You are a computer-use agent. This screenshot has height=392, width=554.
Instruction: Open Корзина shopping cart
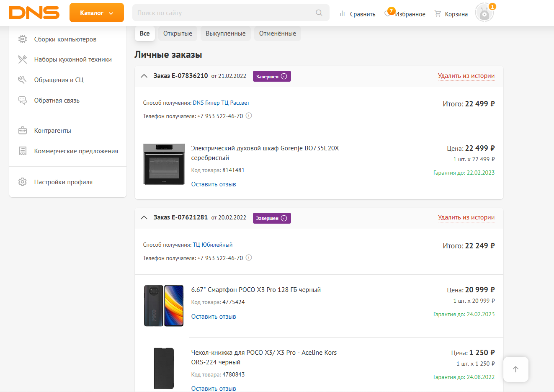[x=451, y=14]
